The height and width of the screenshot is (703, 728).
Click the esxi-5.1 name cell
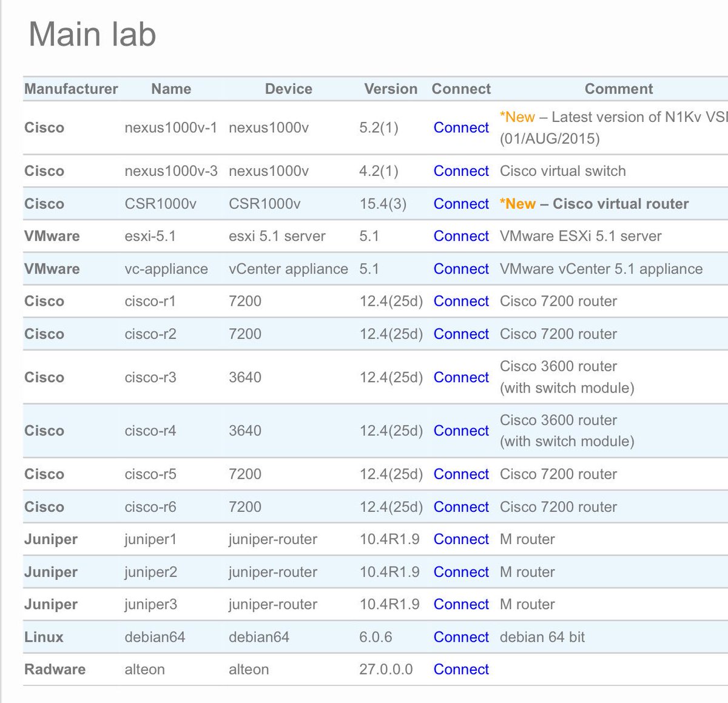point(150,236)
